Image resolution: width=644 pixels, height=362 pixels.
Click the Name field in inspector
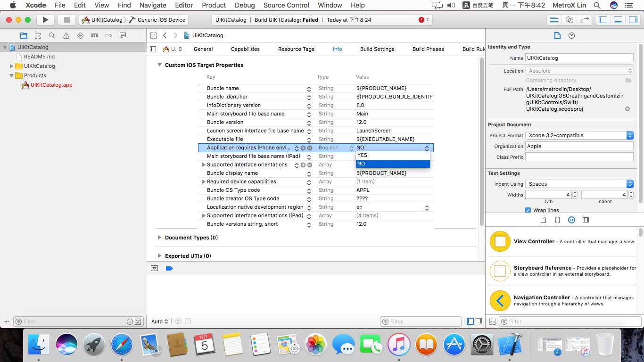coord(579,58)
